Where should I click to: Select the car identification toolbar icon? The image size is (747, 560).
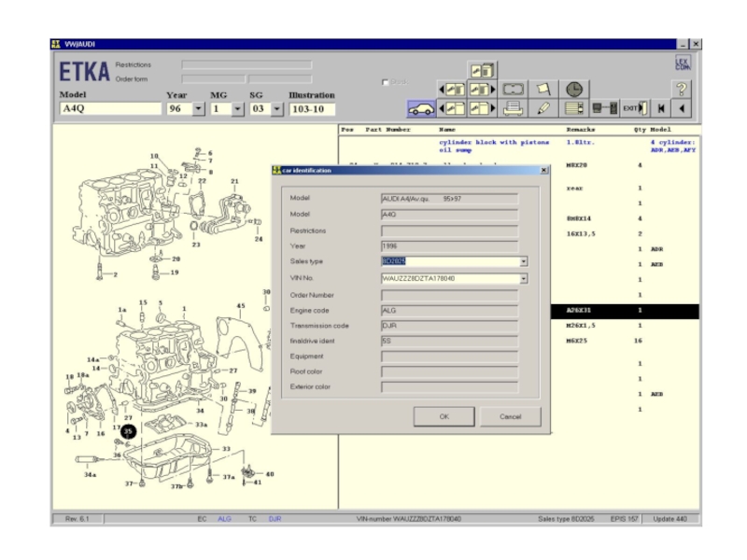(421, 108)
